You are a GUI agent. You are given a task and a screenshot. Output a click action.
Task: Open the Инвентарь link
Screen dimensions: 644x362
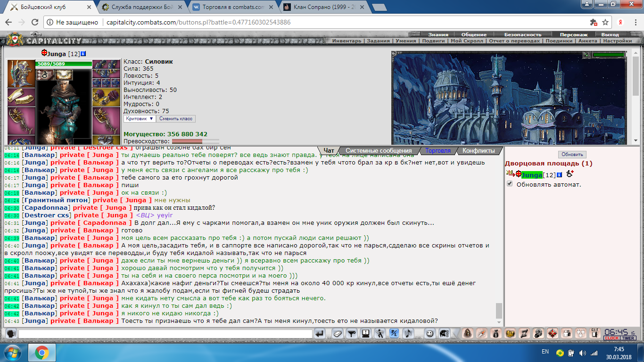pyautogui.click(x=347, y=41)
